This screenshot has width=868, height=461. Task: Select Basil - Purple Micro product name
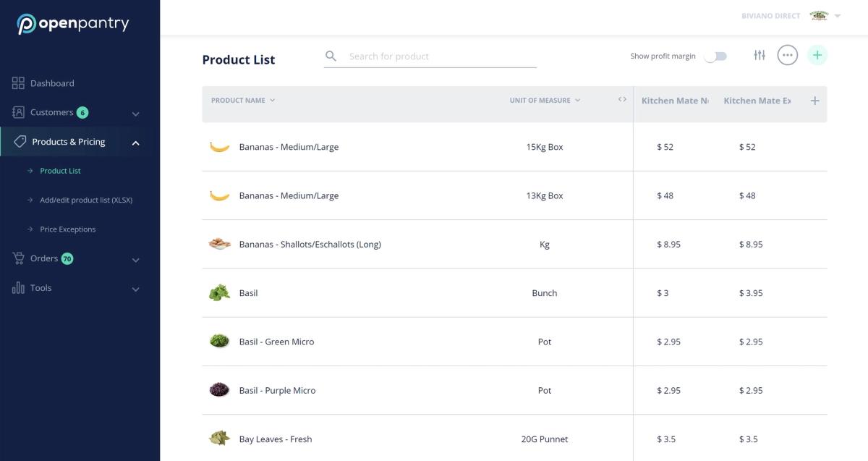277,390
